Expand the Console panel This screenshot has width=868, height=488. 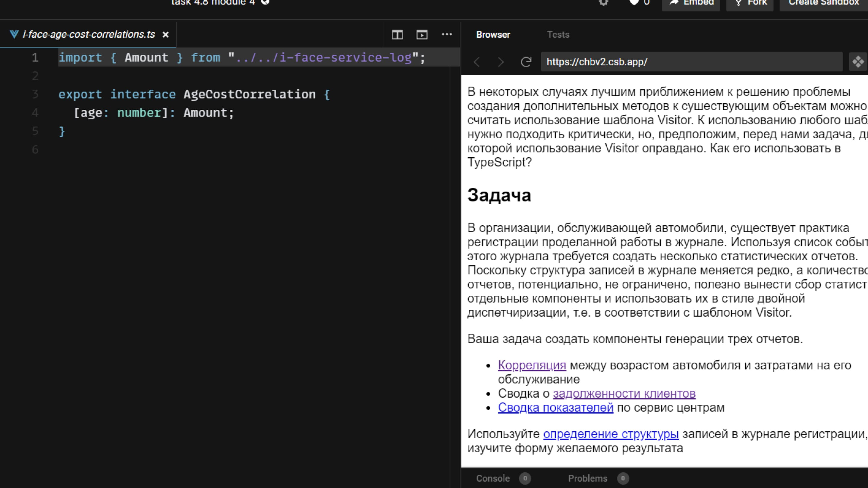coord(493,478)
